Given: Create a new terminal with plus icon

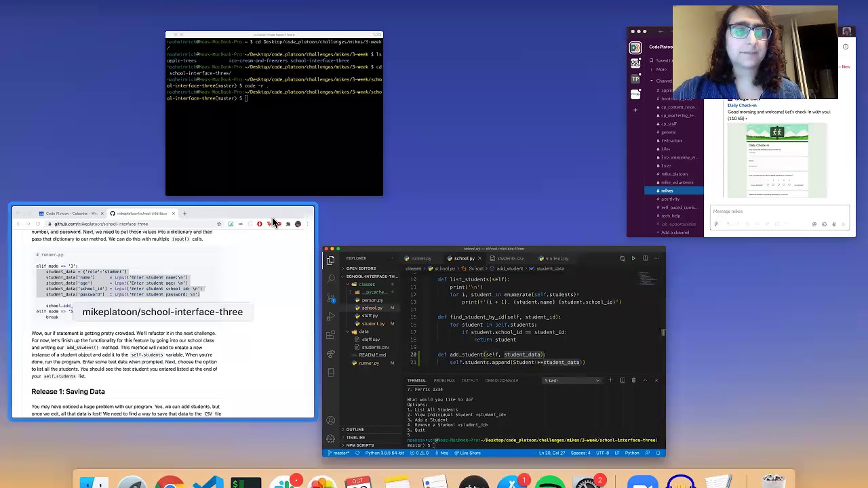Looking at the screenshot, I should click(610, 380).
